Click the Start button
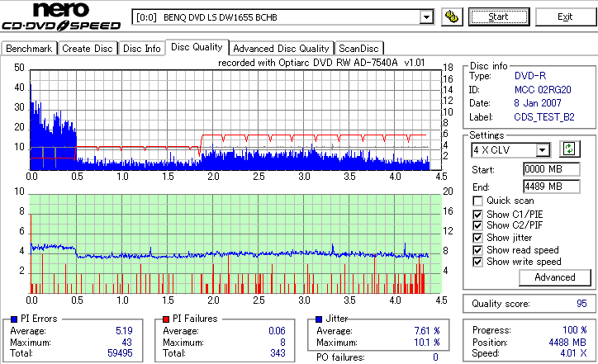598x364 pixels. [x=499, y=17]
